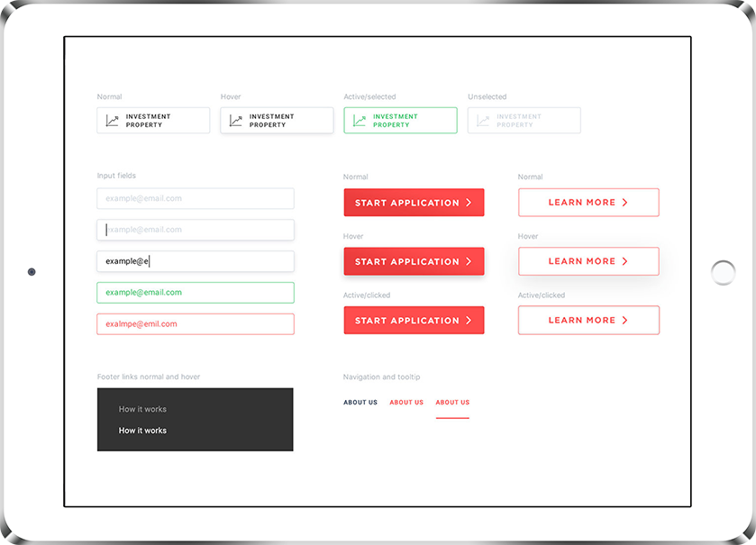Click the Active/selected label above green card
Image resolution: width=756 pixels, height=545 pixels.
click(369, 97)
